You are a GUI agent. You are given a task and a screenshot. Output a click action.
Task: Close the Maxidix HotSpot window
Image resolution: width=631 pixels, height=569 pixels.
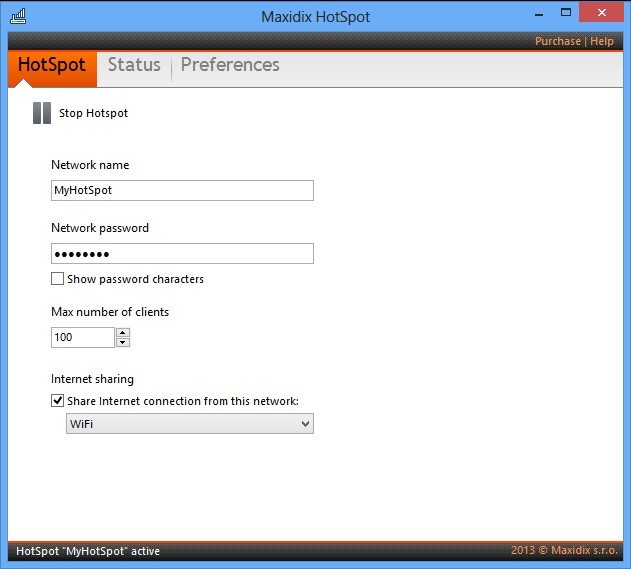[603, 12]
